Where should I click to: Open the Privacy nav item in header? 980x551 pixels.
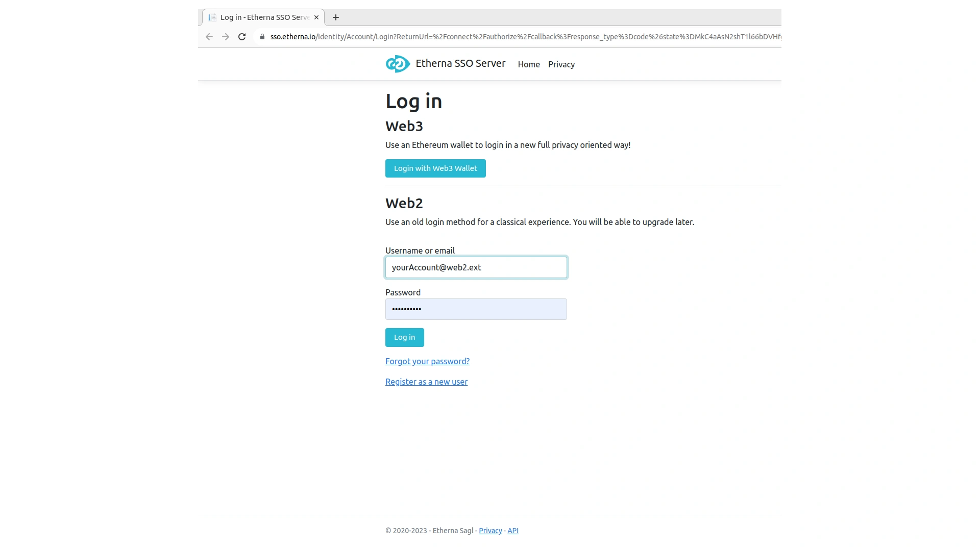click(x=561, y=64)
